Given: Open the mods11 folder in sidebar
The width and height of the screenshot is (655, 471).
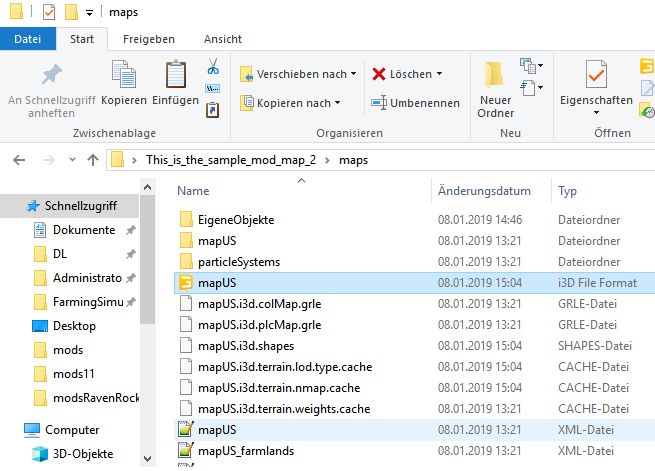Looking at the screenshot, I should [74, 374].
